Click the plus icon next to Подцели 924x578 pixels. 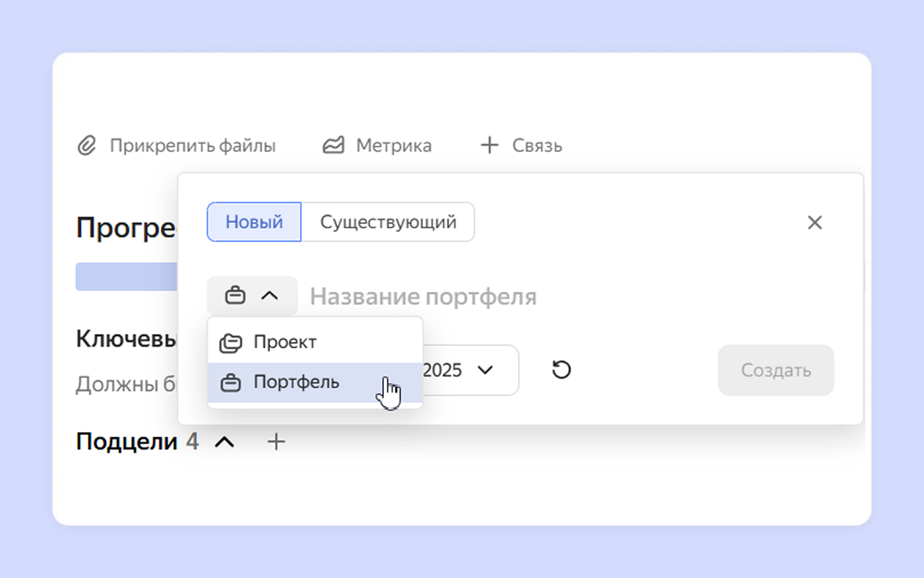tap(276, 441)
